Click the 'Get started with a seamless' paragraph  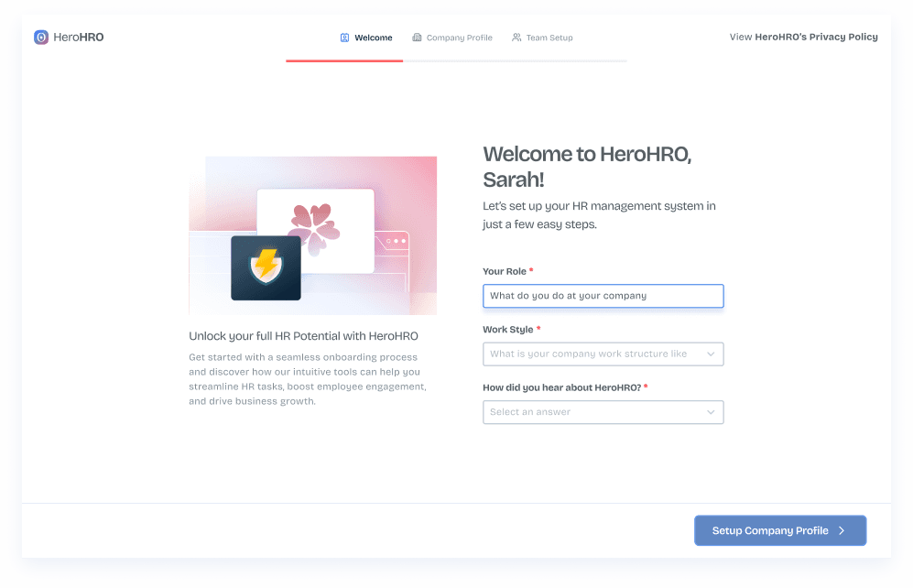coord(308,379)
